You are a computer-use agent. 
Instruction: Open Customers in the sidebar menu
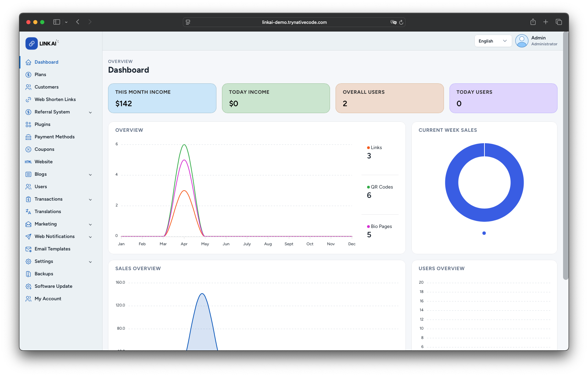pos(46,87)
